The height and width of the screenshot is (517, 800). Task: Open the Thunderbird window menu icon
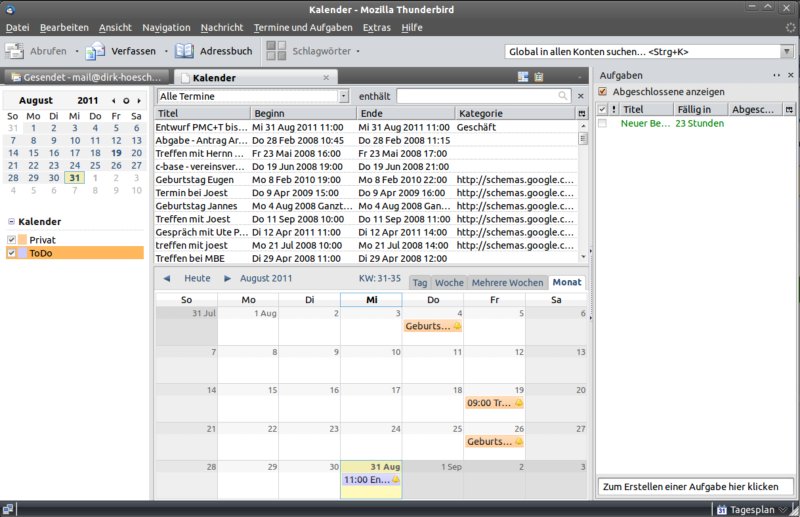[x=10, y=10]
